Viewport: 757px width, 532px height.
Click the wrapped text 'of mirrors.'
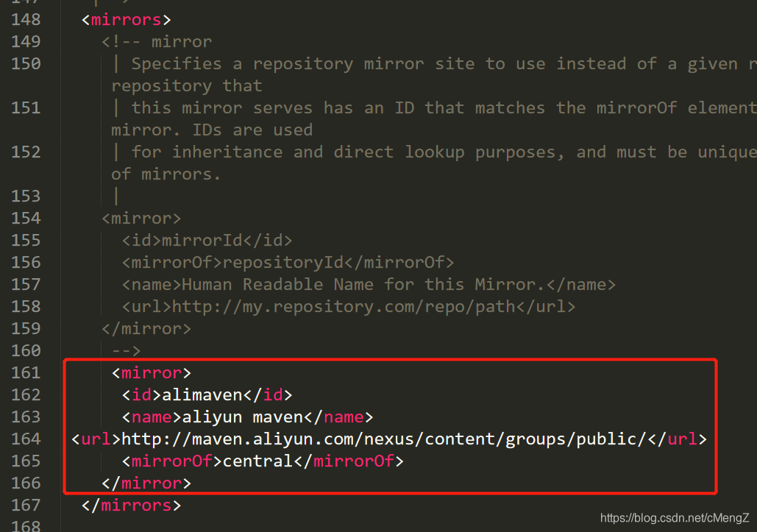(166, 174)
